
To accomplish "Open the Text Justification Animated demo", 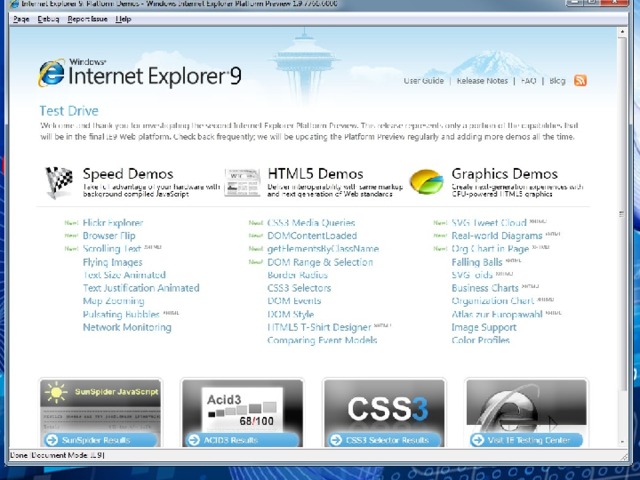I will (x=141, y=288).
